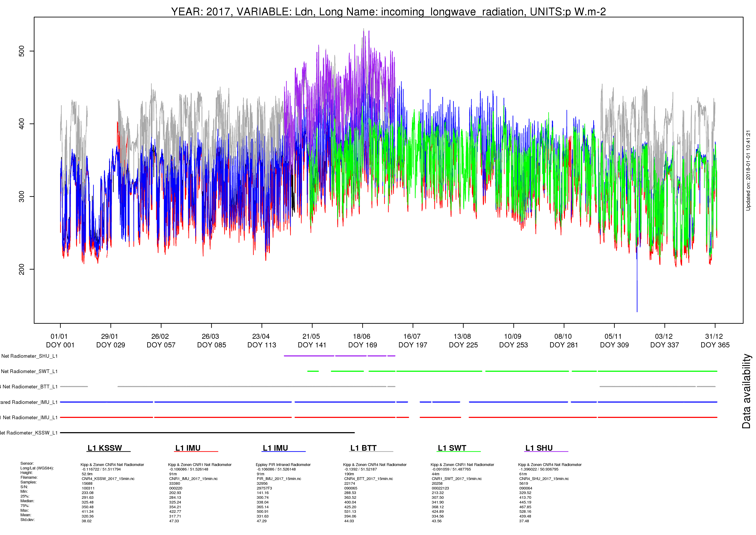Click the x-axis label DOY 253
Screen dimensions: 756x535
[514, 345]
